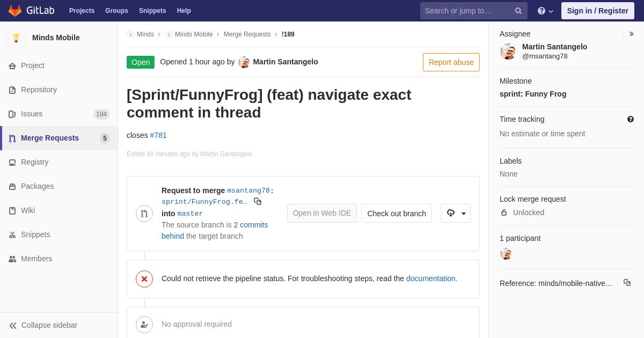Open the help question mark dropdown
This screenshot has height=338, width=644.
(545, 11)
